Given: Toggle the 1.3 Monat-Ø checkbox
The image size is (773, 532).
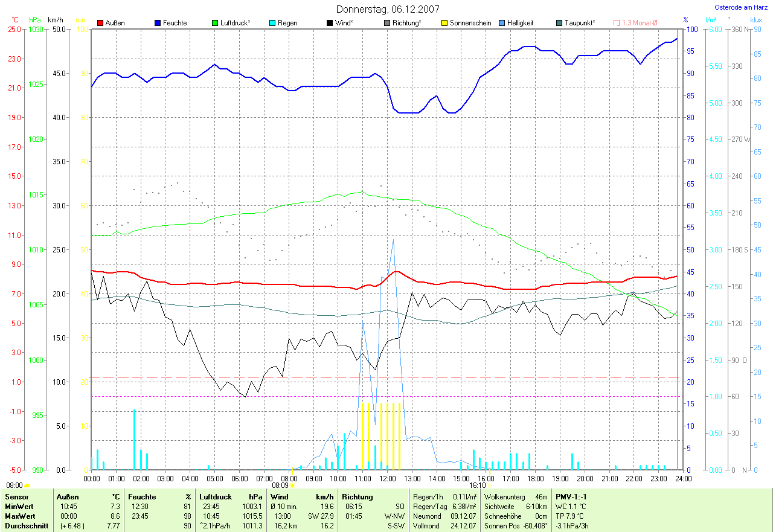Looking at the screenshot, I should click(x=617, y=23).
